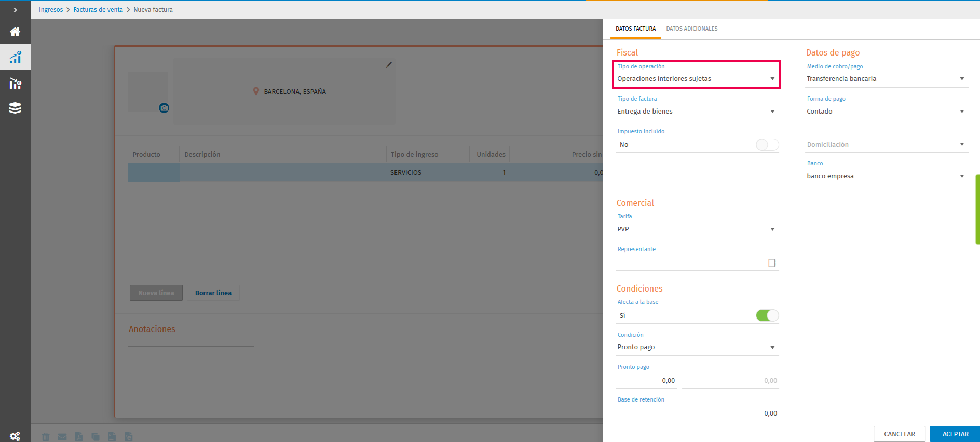
Task: Open the stacked layers icon in sidebar
Action: click(15, 108)
